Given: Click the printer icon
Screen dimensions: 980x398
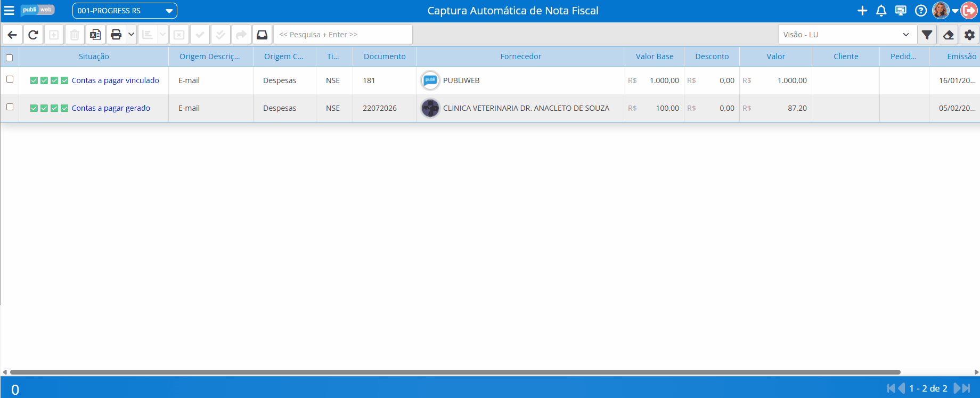Looking at the screenshot, I should point(116,35).
